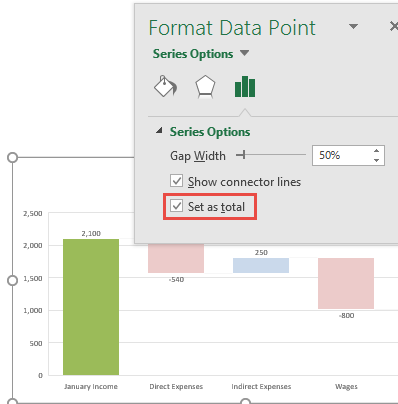Select the pink Direct Expenses bar
Image resolution: width=398 pixels, height=404 pixels.
pyautogui.click(x=176, y=258)
